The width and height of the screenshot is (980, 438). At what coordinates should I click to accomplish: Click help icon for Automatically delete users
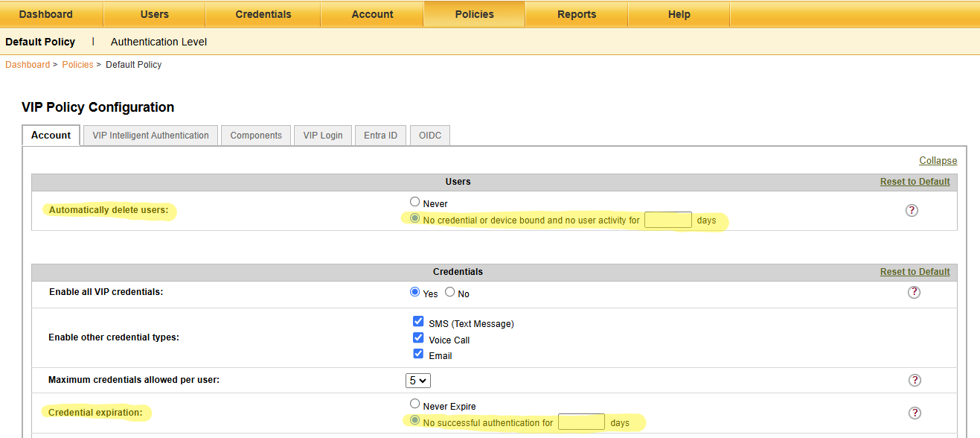pos(912,210)
